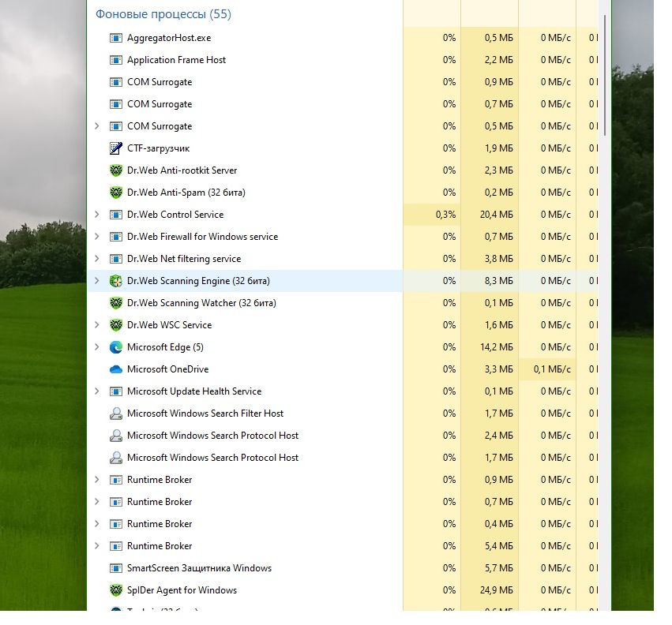
Task: Click the 14,2 МБ memory value of Microsoft Edge
Action: point(496,347)
